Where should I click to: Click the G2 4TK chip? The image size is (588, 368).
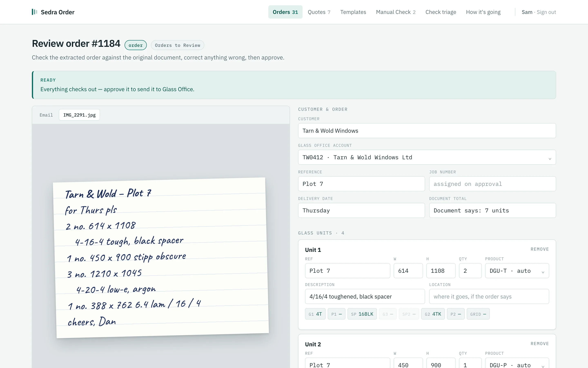point(433,314)
